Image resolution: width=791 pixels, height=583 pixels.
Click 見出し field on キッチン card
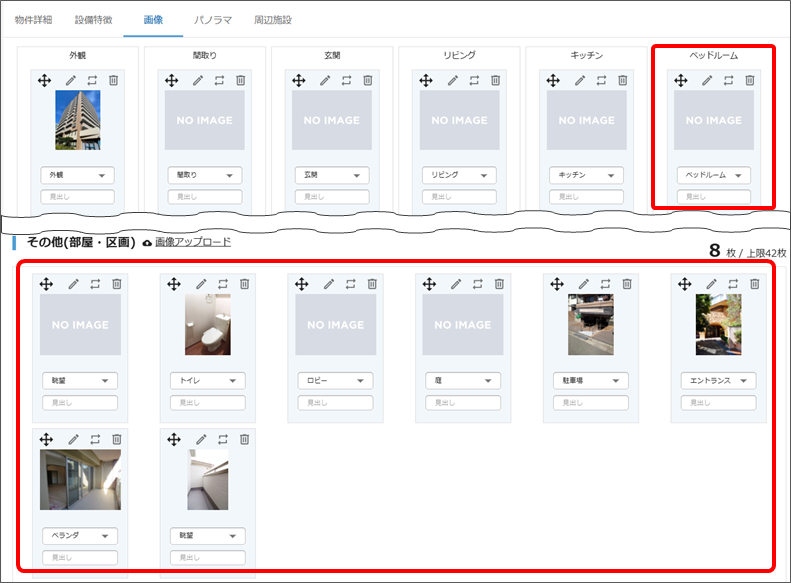pos(587,197)
